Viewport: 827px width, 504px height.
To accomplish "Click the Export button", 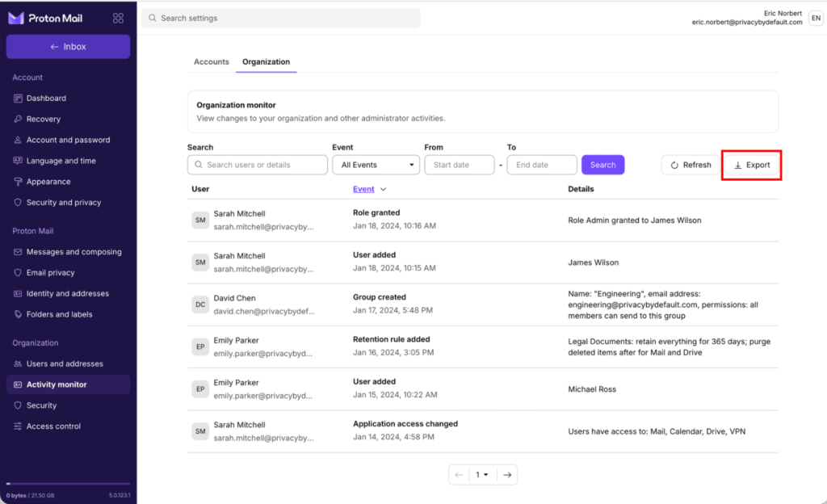I will point(751,165).
